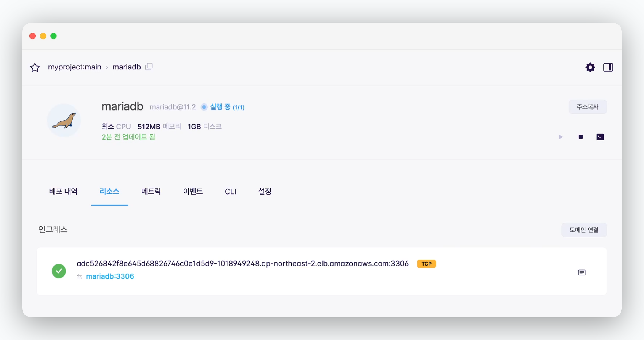644x340 pixels.
Task: Click the 512MB 메모리 value
Action: (159, 126)
